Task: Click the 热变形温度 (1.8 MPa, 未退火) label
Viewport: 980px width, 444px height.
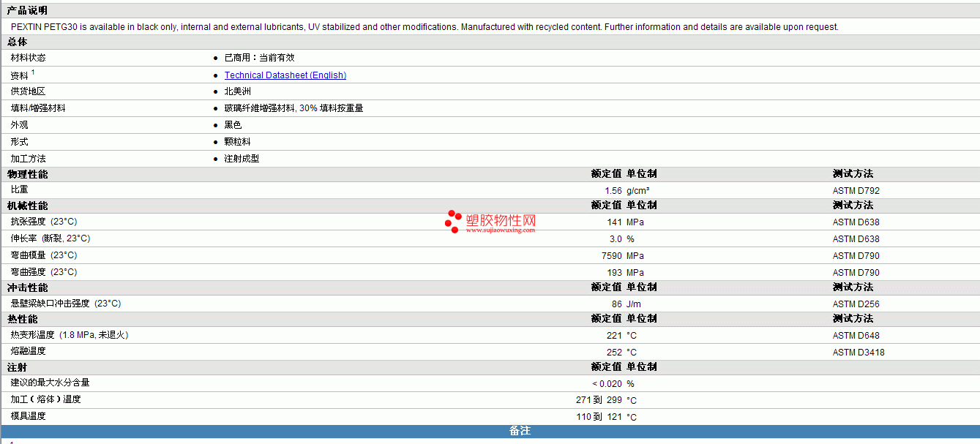Action: pos(70,335)
